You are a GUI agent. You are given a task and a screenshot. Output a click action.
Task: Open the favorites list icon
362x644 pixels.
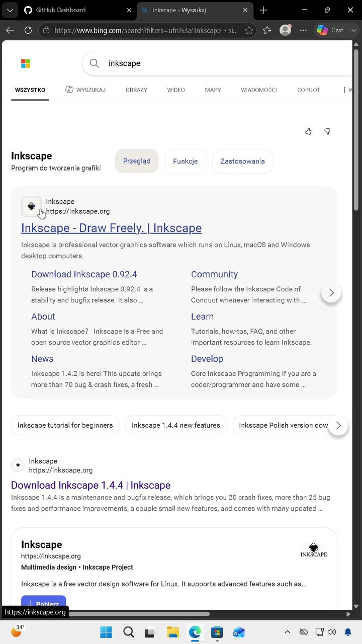(267, 30)
